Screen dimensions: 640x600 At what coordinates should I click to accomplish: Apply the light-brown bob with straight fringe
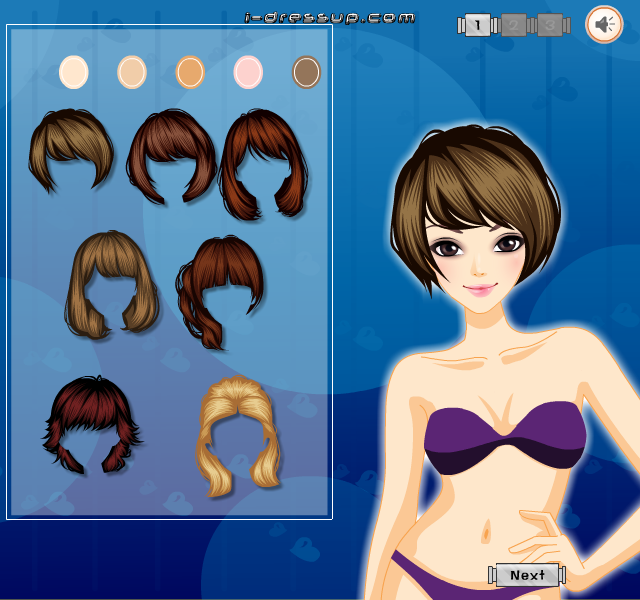click(111, 284)
